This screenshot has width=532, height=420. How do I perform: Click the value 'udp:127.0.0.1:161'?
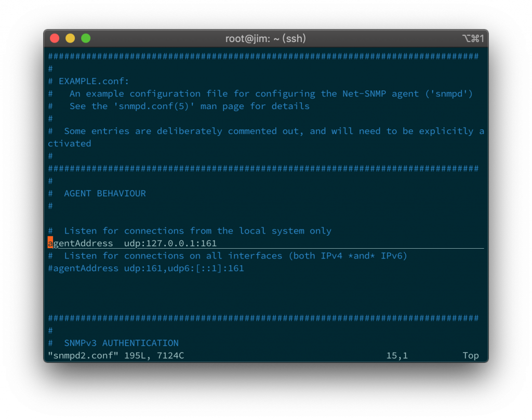coord(170,243)
